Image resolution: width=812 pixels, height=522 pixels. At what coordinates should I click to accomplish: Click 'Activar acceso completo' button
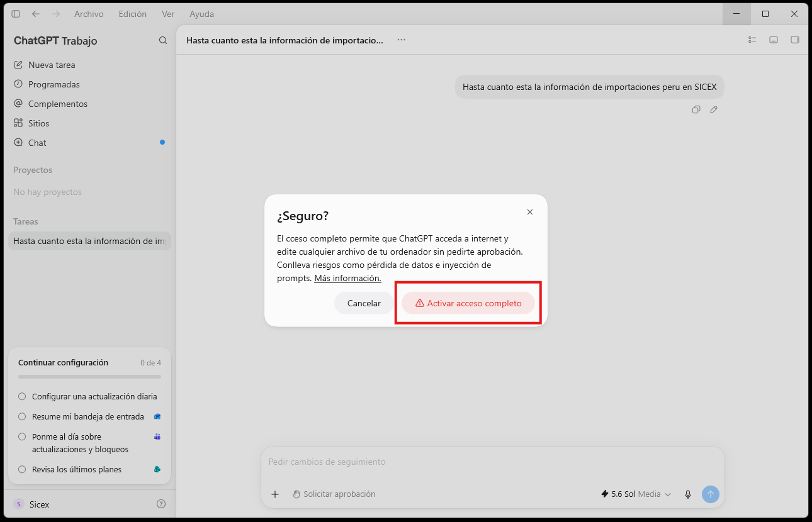coord(468,303)
